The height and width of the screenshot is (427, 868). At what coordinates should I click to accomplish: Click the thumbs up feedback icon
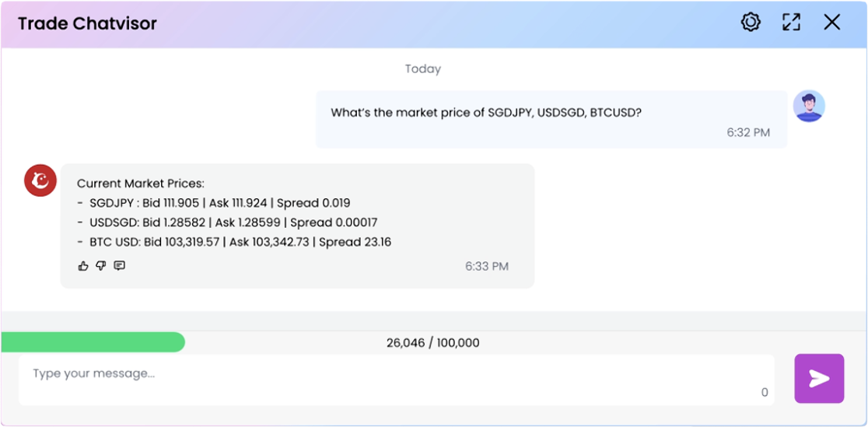(x=83, y=266)
